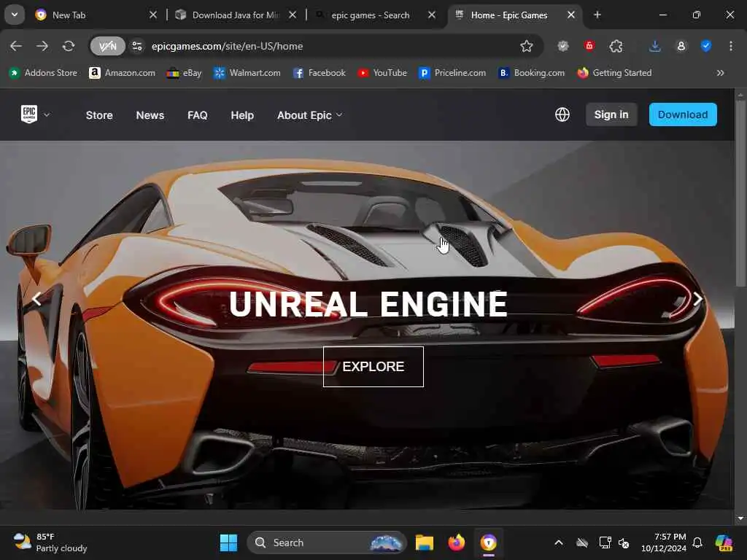Click the blue Download button
The width and height of the screenshot is (747, 560).
[683, 114]
